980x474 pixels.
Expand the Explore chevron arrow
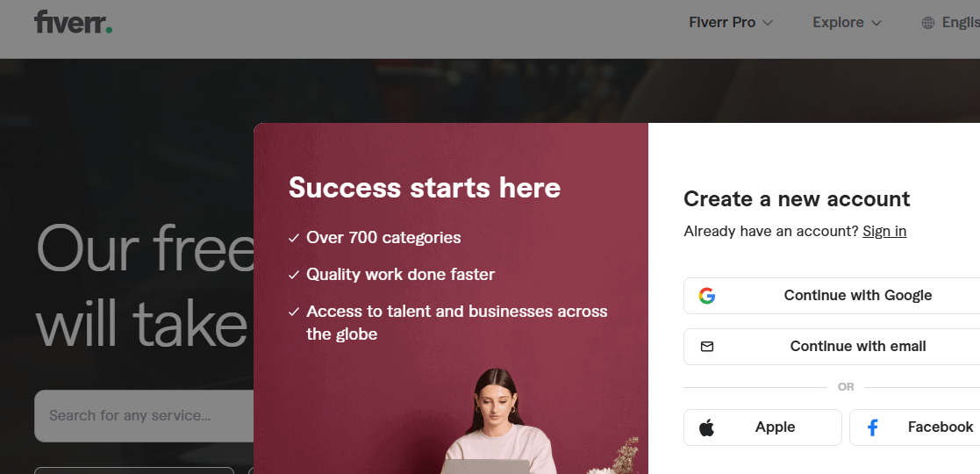click(x=876, y=23)
